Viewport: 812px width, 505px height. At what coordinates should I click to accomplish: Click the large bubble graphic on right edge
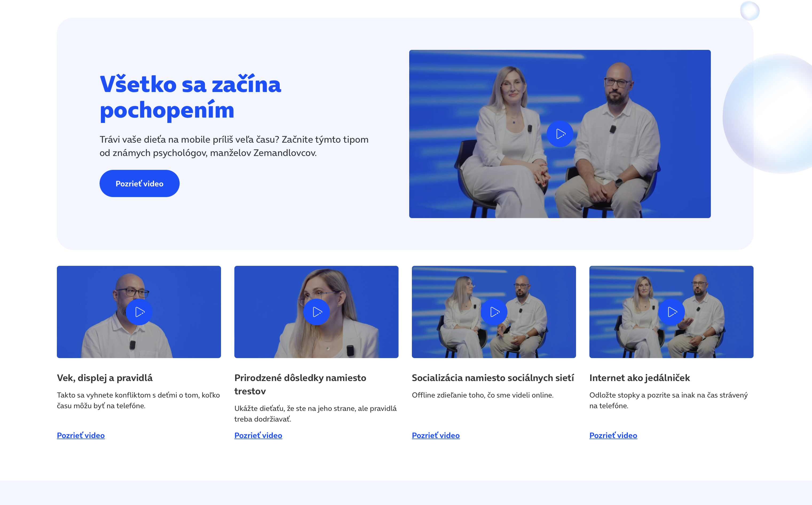click(775, 114)
